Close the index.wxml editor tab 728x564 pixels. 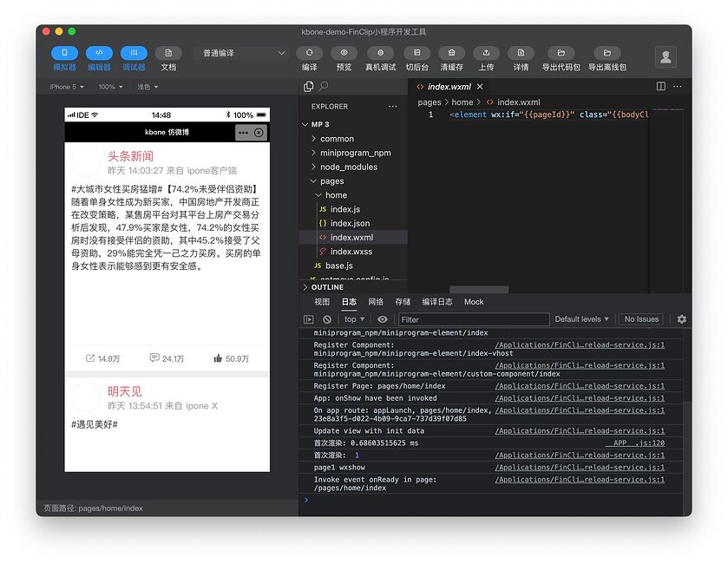click(480, 87)
